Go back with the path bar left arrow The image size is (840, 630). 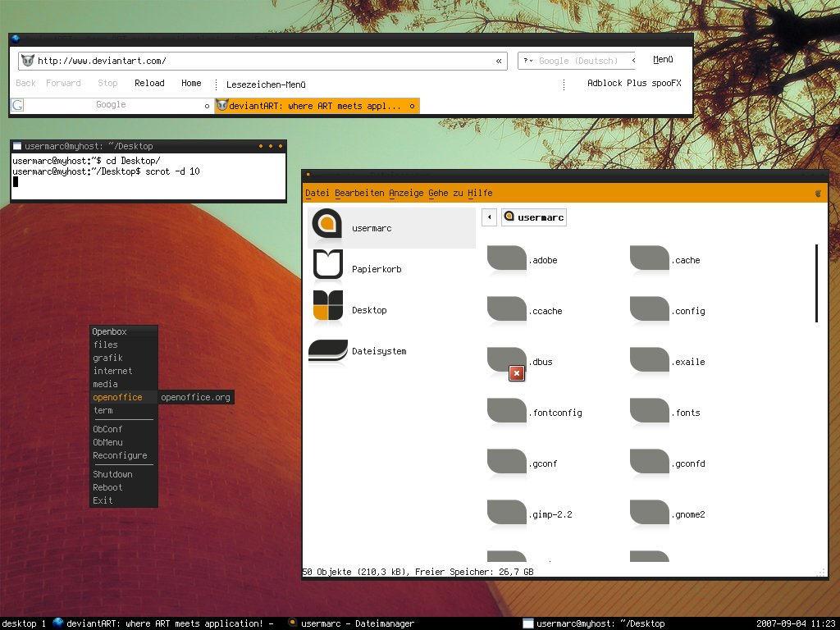point(489,217)
